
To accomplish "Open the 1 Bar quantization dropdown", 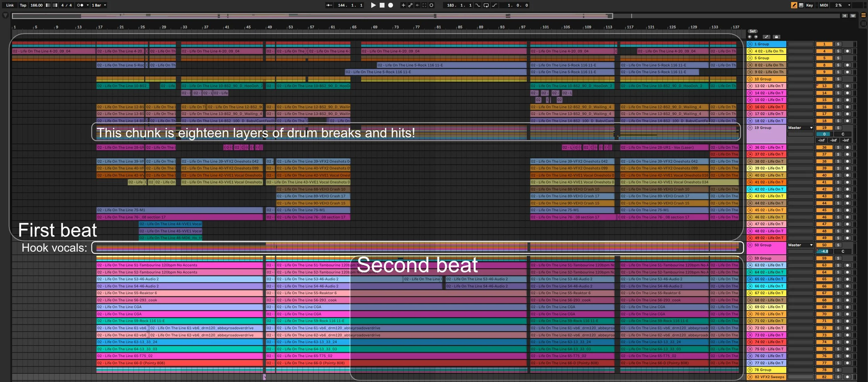I will pos(99,5).
